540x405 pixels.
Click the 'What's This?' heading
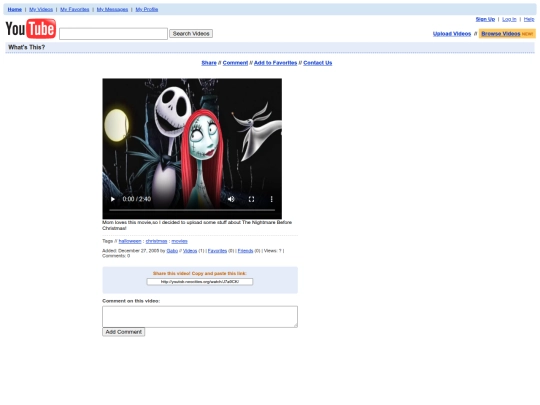pos(27,47)
